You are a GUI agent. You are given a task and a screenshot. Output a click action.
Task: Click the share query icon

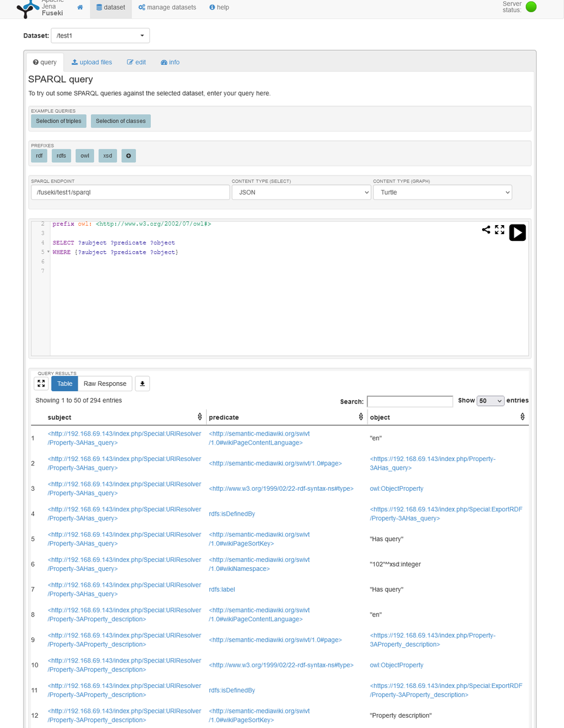(486, 229)
